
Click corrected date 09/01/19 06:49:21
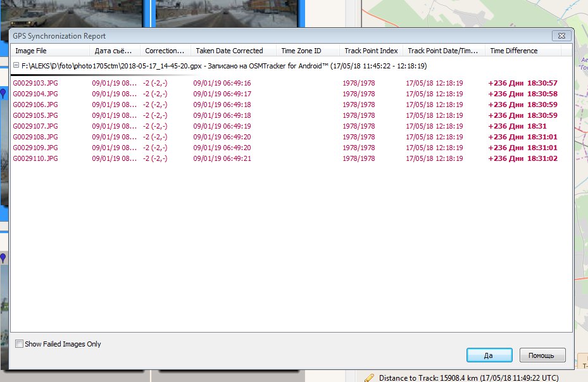coord(222,158)
